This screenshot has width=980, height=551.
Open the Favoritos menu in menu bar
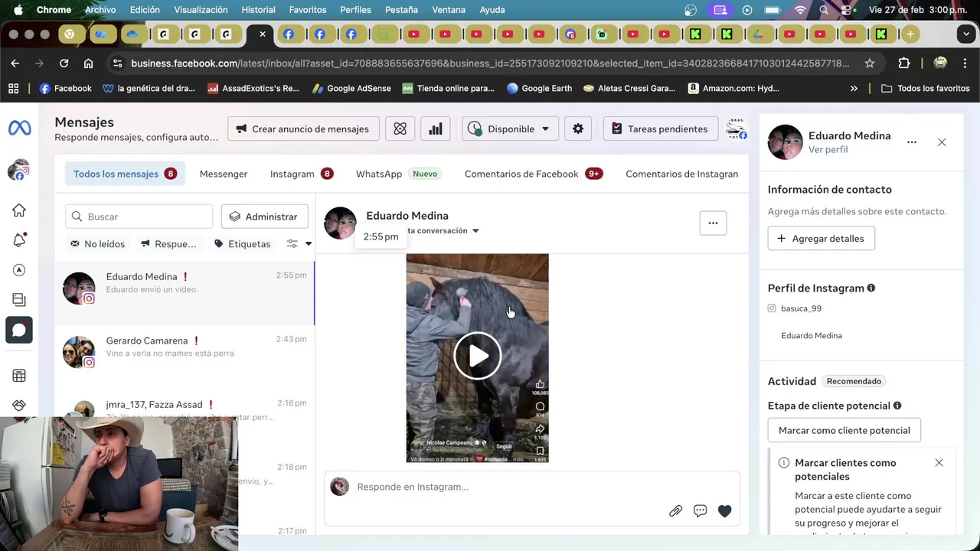(308, 10)
